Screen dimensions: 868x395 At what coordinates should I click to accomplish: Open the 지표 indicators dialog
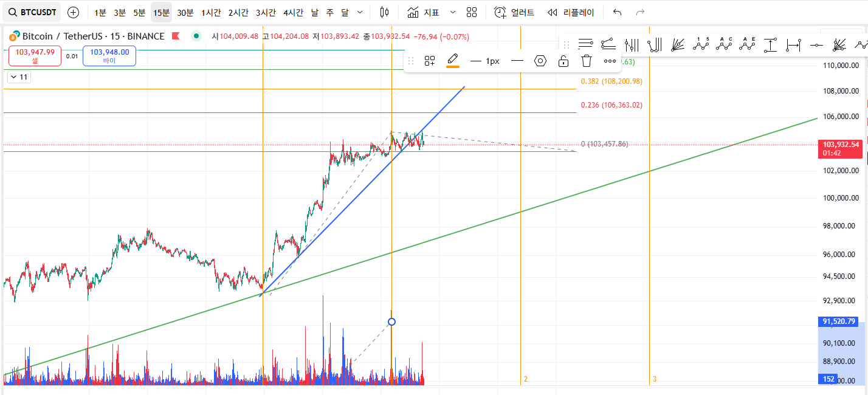(424, 12)
